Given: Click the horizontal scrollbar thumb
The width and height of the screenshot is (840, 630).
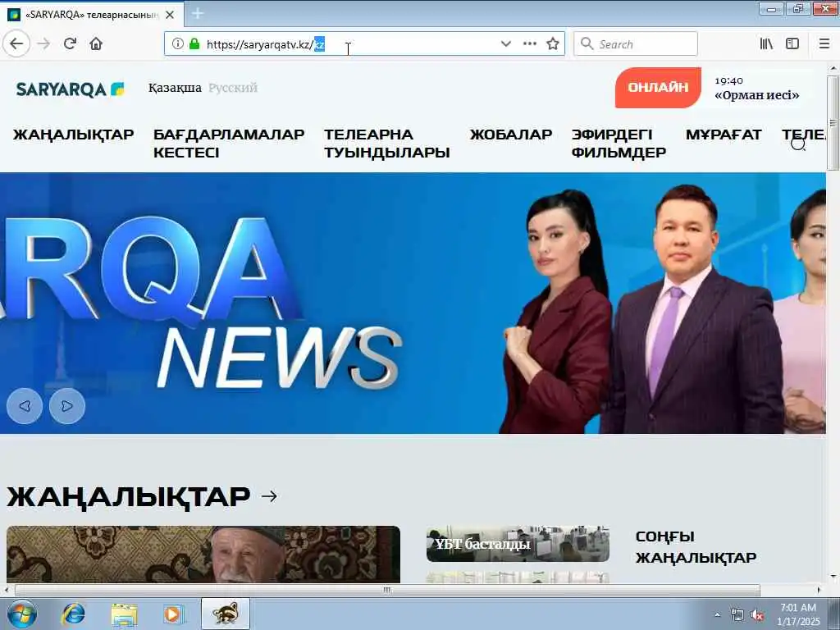Looking at the screenshot, I should (x=387, y=591).
